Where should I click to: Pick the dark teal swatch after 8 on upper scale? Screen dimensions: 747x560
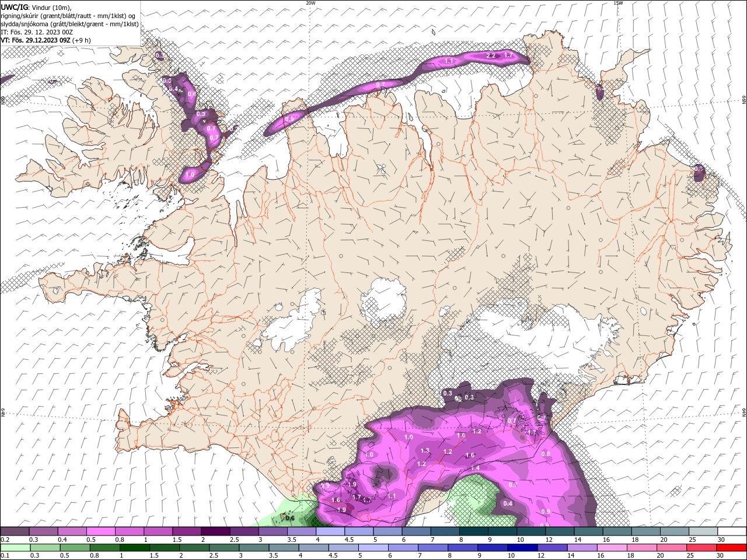[x=473, y=531]
